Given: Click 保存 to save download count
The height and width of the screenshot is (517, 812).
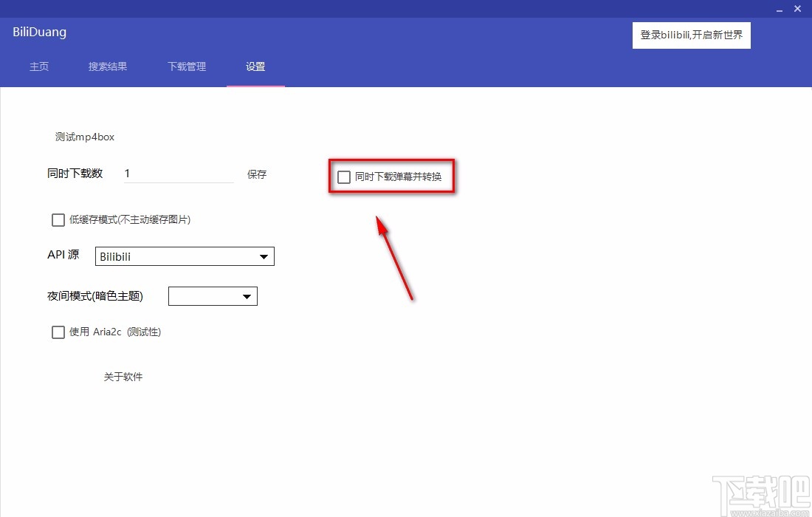Looking at the screenshot, I should tap(256, 174).
